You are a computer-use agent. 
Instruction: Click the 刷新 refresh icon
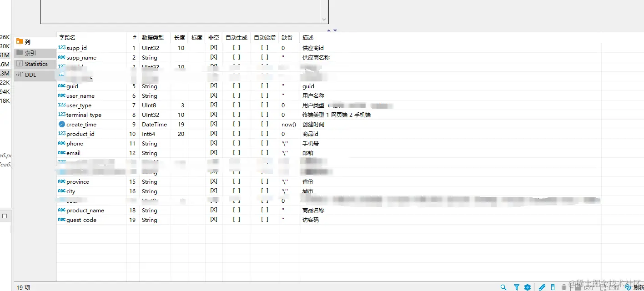[629, 287]
